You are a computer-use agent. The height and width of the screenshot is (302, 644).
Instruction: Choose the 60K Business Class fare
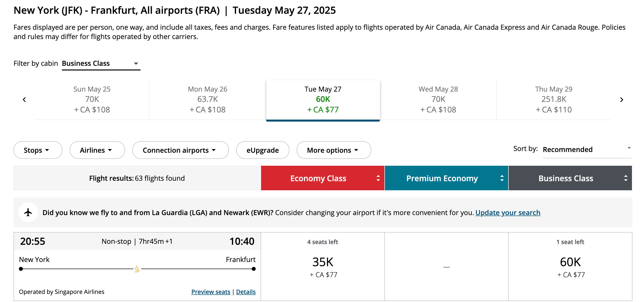570,266
